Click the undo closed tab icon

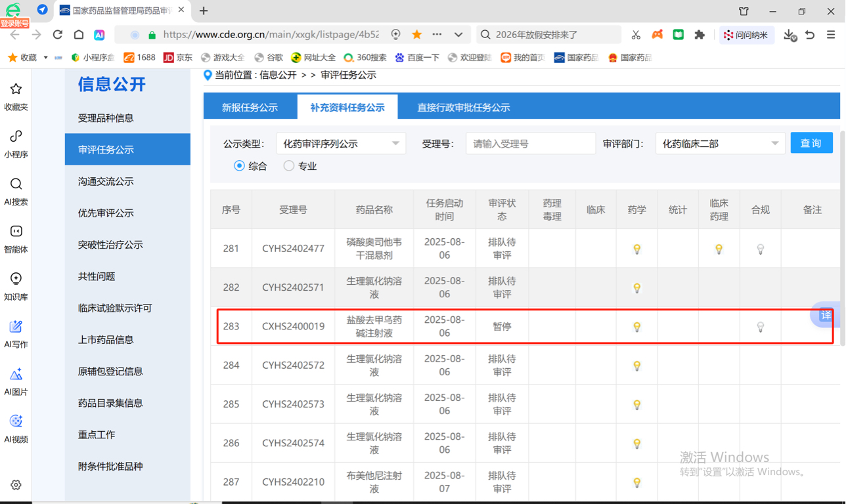tap(811, 35)
